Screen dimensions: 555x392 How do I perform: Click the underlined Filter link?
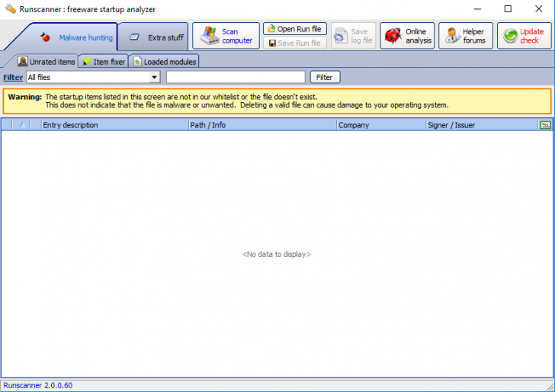pyautogui.click(x=13, y=77)
